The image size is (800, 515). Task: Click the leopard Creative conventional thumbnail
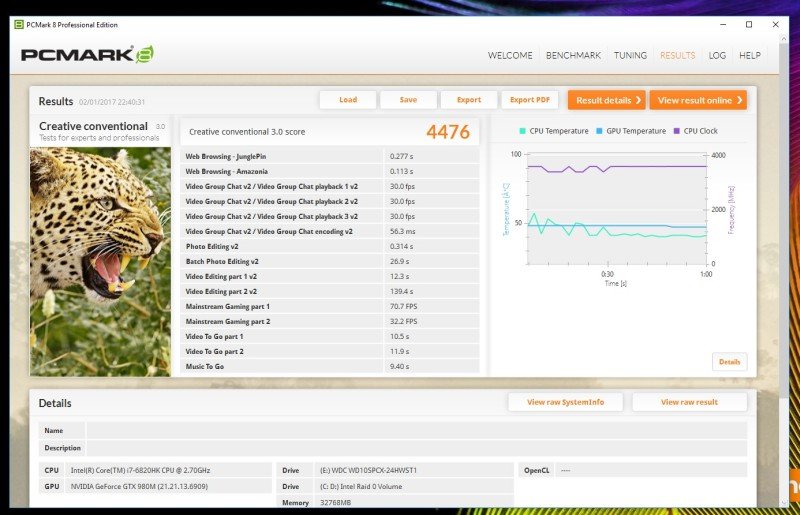click(x=100, y=260)
